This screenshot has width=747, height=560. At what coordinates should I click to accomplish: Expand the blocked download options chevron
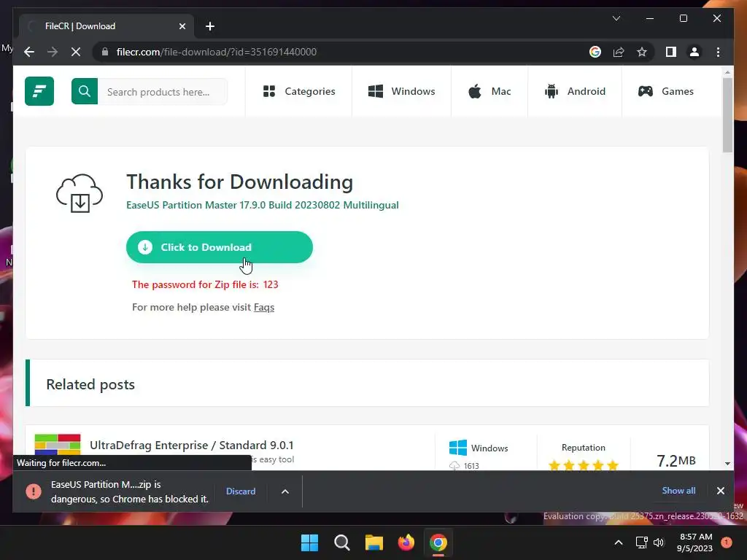[285, 491]
